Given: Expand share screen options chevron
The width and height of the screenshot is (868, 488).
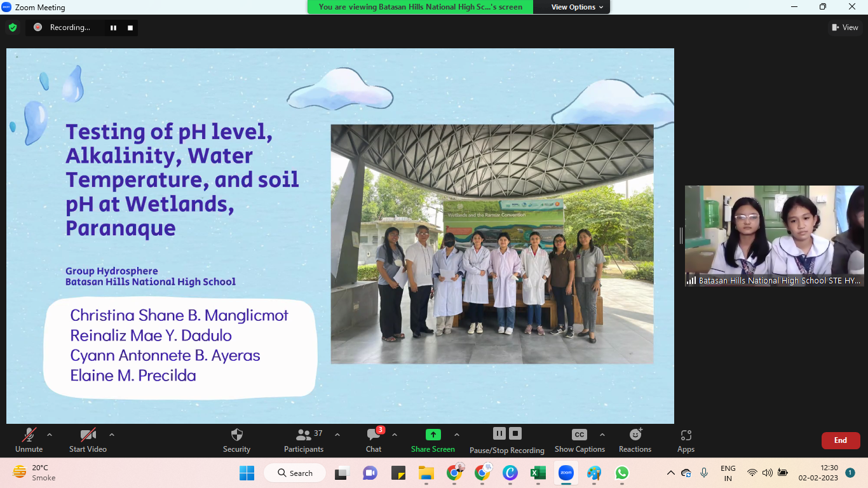Looking at the screenshot, I should pyautogui.click(x=456, y=435).
